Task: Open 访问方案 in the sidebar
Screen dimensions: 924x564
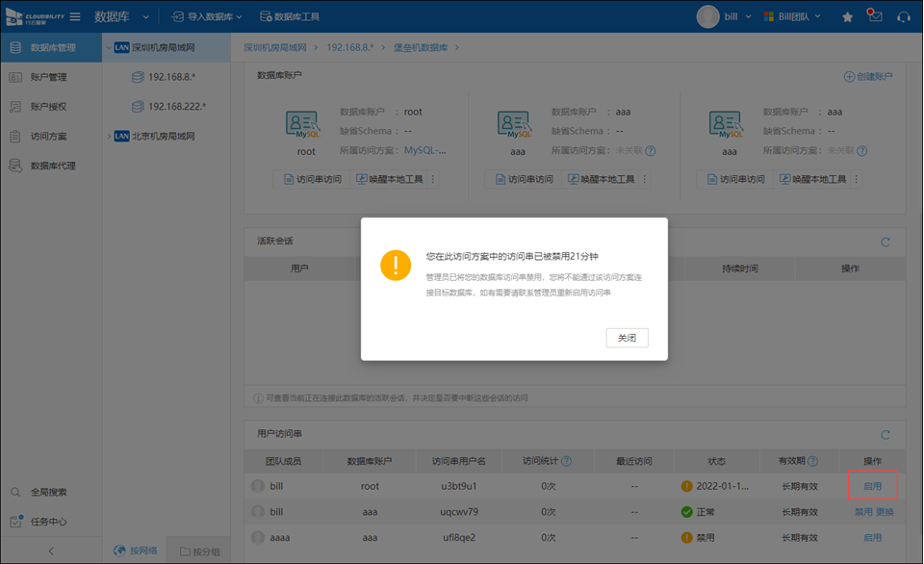Action: click(x=48, y=137)
